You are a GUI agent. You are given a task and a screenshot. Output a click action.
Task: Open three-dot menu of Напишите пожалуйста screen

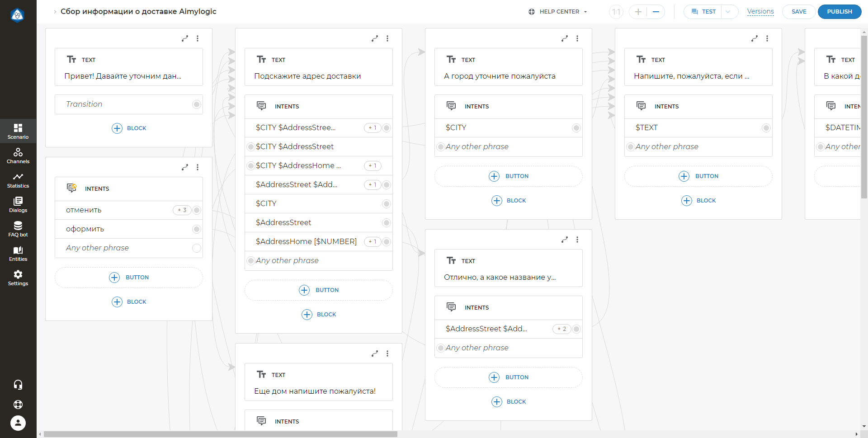pyautogui.click(x=767, y=38)
